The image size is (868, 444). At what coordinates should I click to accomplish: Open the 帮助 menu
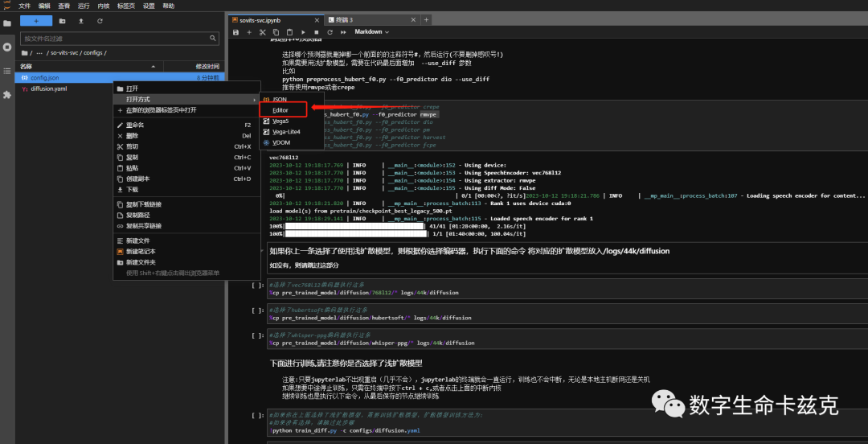pos(168,6)
